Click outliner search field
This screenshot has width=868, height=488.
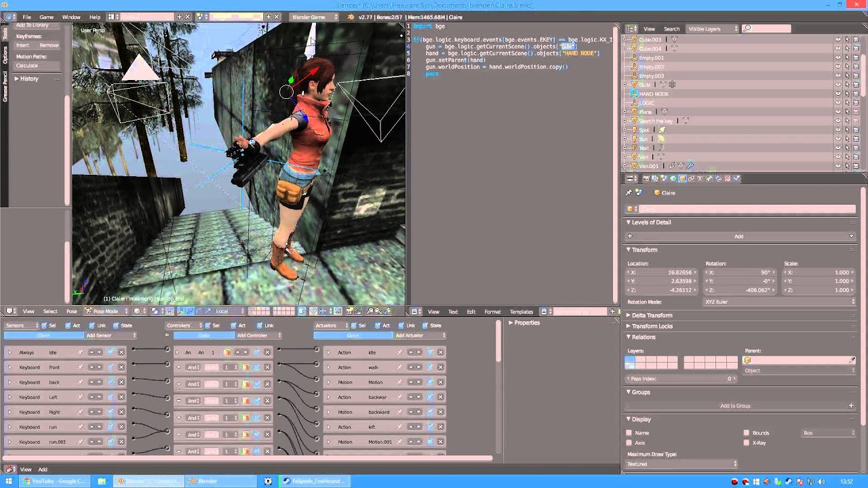[766, 28]
